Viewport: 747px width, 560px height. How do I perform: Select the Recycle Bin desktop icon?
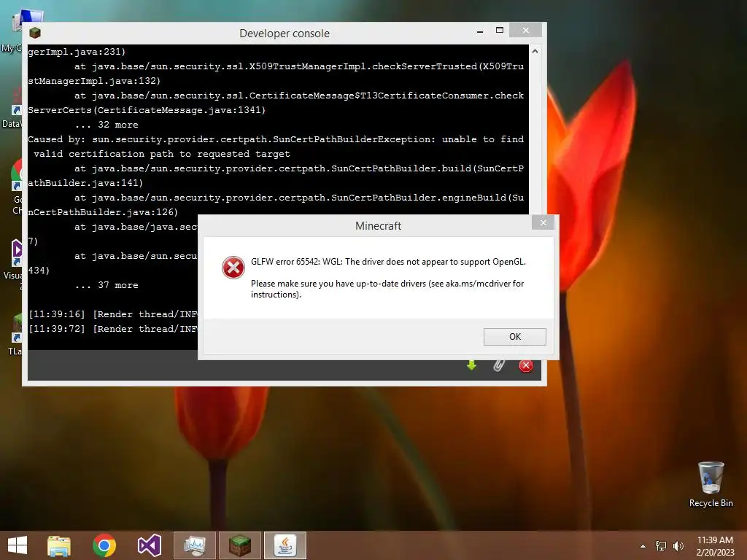click(711, 484)
